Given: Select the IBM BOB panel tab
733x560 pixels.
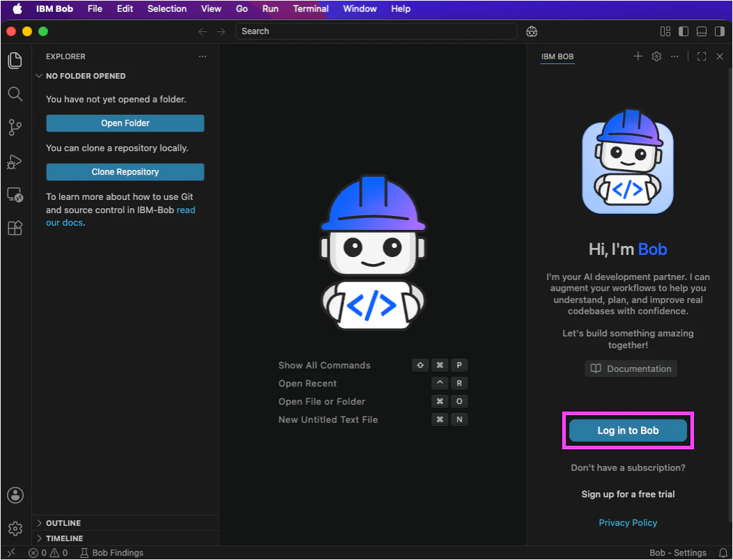Looking at the screenshot, I should coord(557,56).
